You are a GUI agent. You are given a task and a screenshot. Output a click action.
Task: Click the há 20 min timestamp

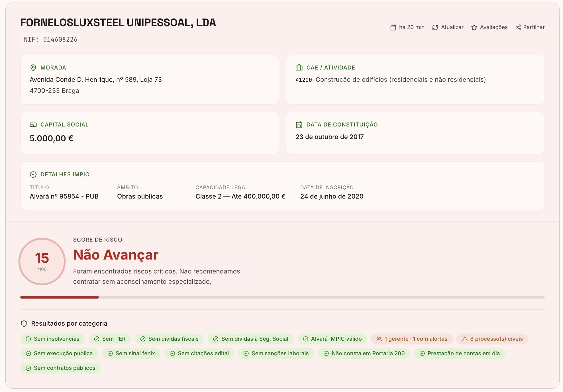coord(412,27)
